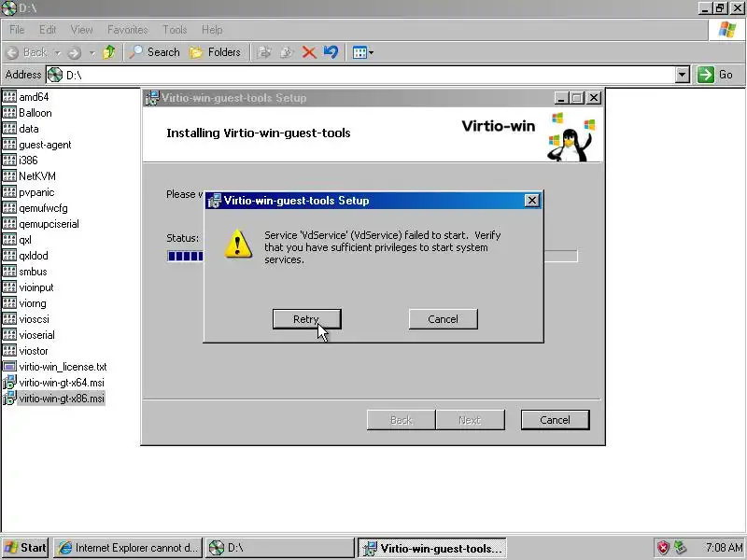Select virtio-win_license.txt file
Viewport: 747px width, 560px height.
(x=55, y=367)
